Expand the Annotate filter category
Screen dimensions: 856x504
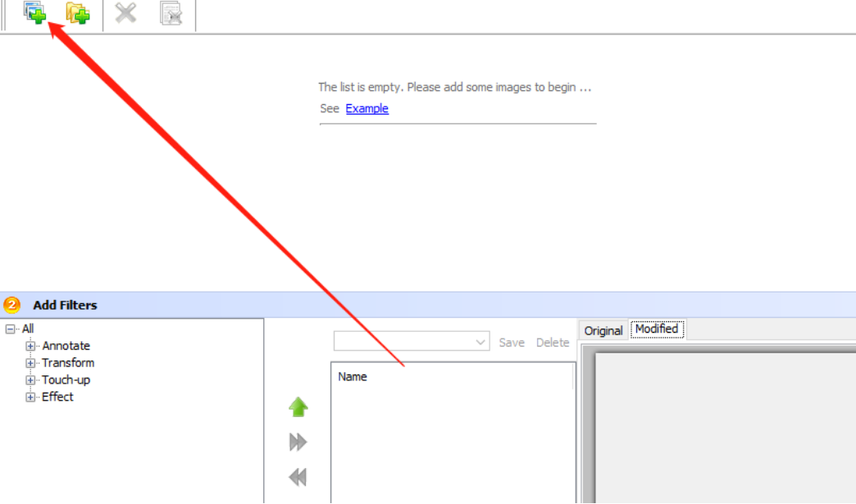point(30,346)
